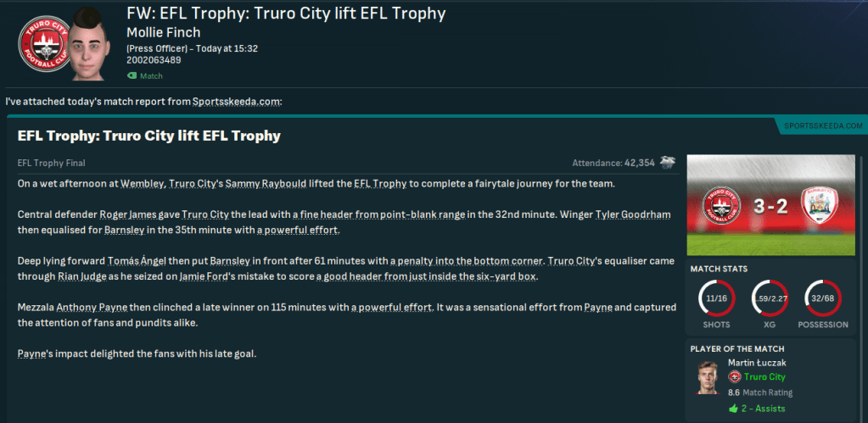Screen dimensions: 868x423
Task: Follow the Roger James player link
Action: [126, 214]
